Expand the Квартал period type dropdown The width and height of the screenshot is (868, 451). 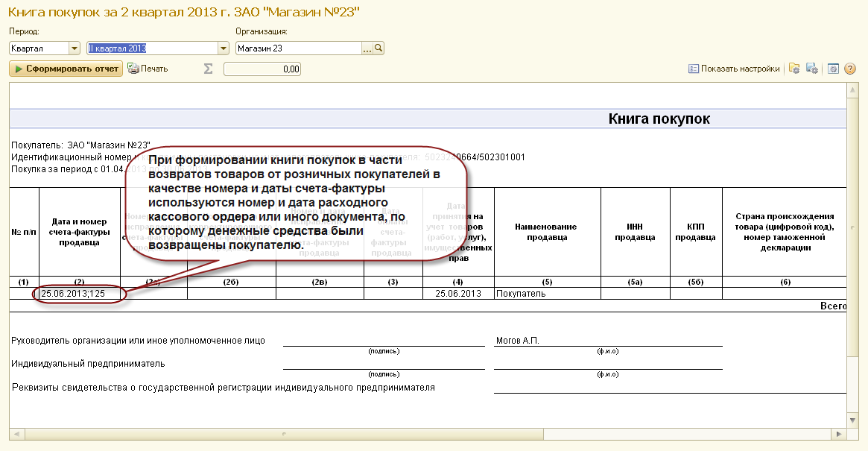point(75,48)
